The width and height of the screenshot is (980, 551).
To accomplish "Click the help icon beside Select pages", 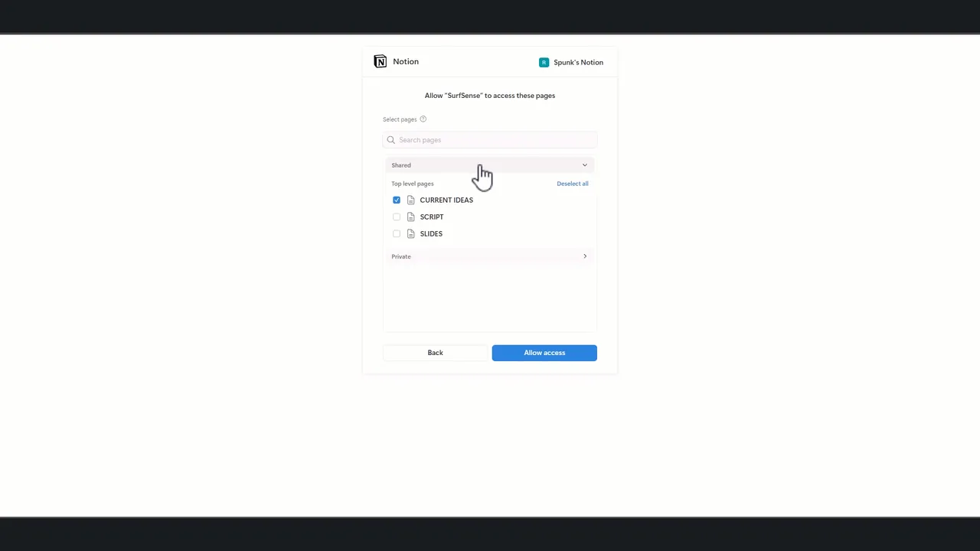I will coord(423,119).
